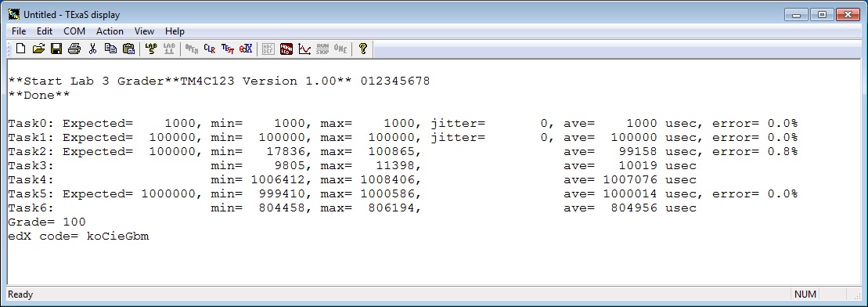Image resolution: width=868 pixels, height=307 pixels.
Task: Click Task2's max value '100865'
Action: [x=391, y=151]
